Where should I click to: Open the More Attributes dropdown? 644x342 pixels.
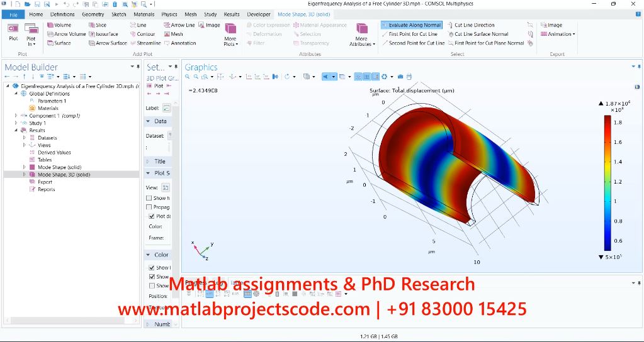pyautogui.click(x=362, y=35)
